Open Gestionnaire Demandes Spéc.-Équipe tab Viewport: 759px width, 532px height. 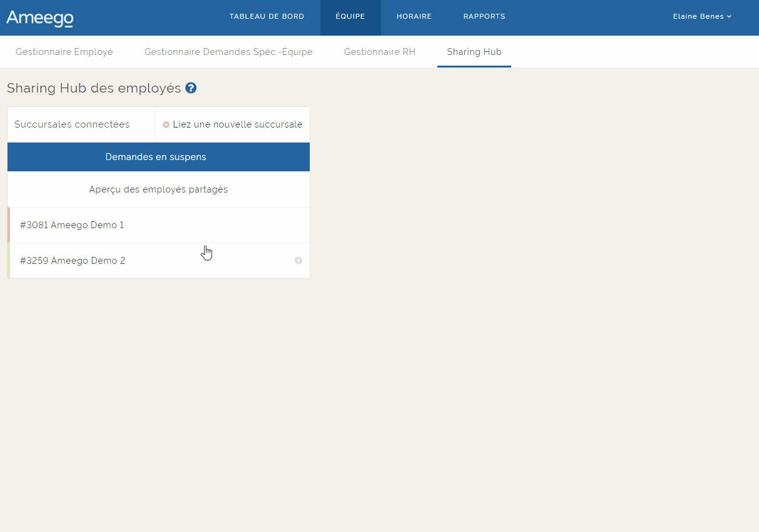click(228, 52)
